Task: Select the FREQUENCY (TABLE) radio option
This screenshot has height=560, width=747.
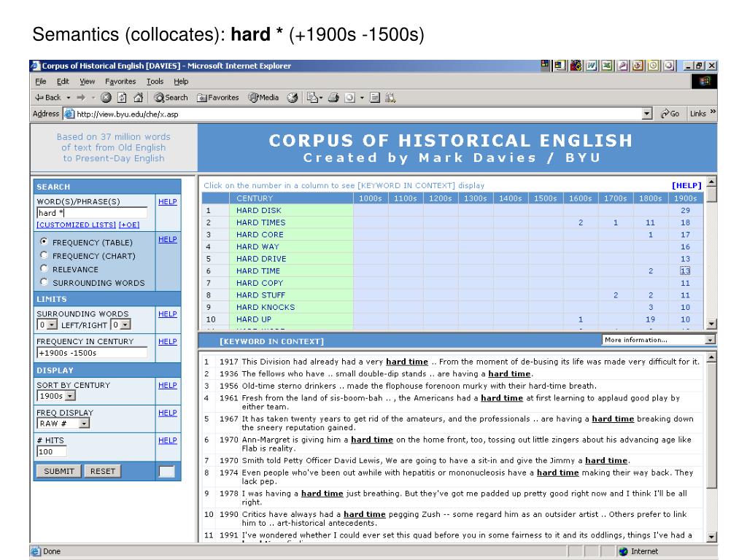Action: point(44,241)
